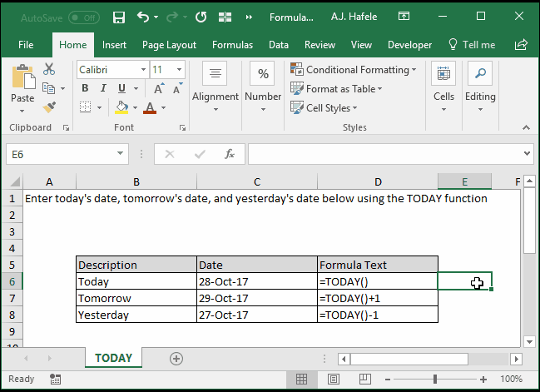Select the TODAY sheet tab
The height and width of the screenshot is (392, 540).
click(113, 358)
